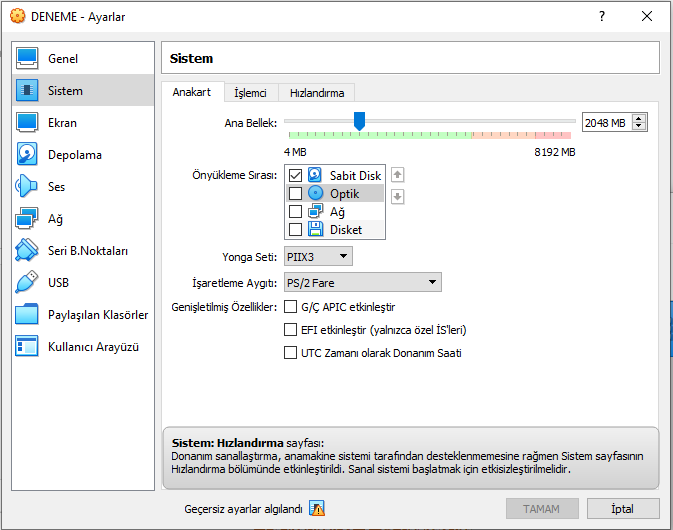Image resolution: width=673 pixels, height=530 pixels.
Task: Click the İptal button
Action: (623, 509)
